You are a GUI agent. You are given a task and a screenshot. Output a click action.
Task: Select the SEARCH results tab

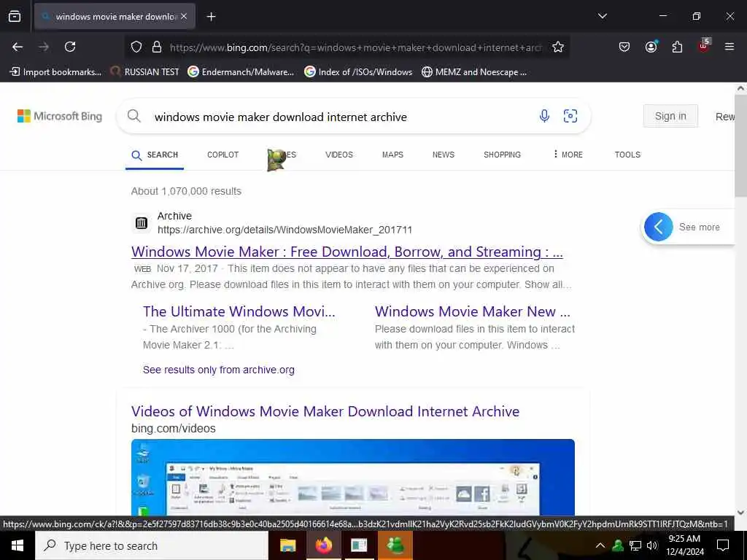pos(155,155)
